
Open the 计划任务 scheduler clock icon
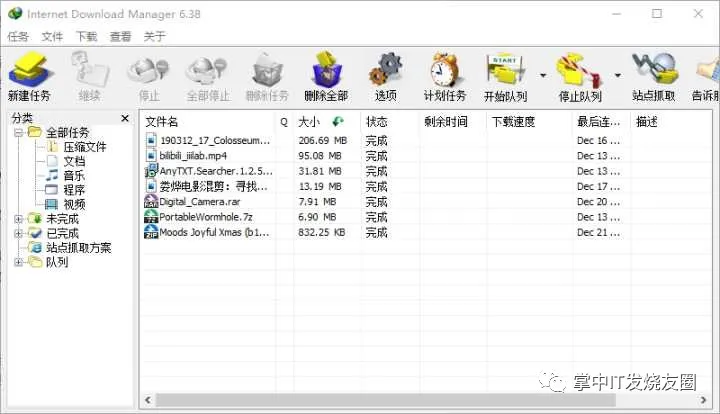tap(444, 70)
